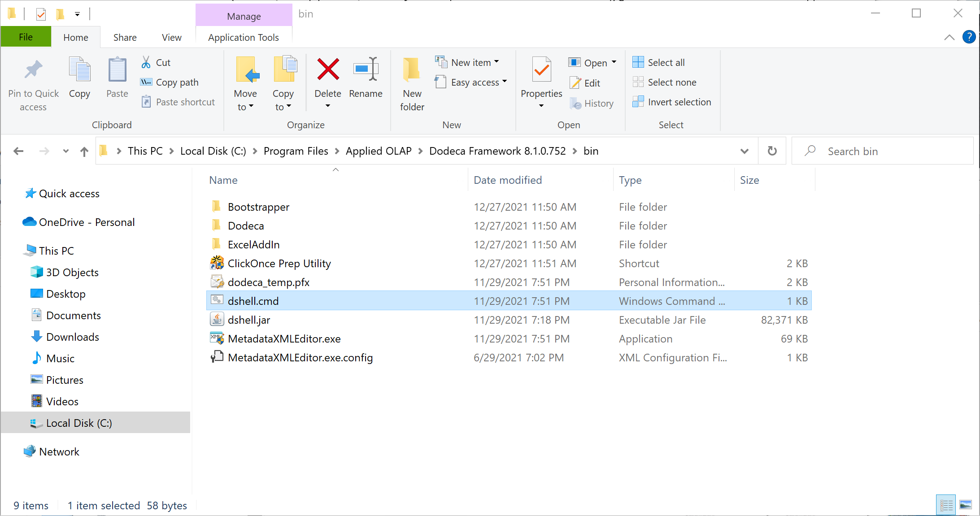Viewport: 980px width, 516px height.
Task: Click the quick access toolbar properties checkmark icon
Action: point(41,14)
